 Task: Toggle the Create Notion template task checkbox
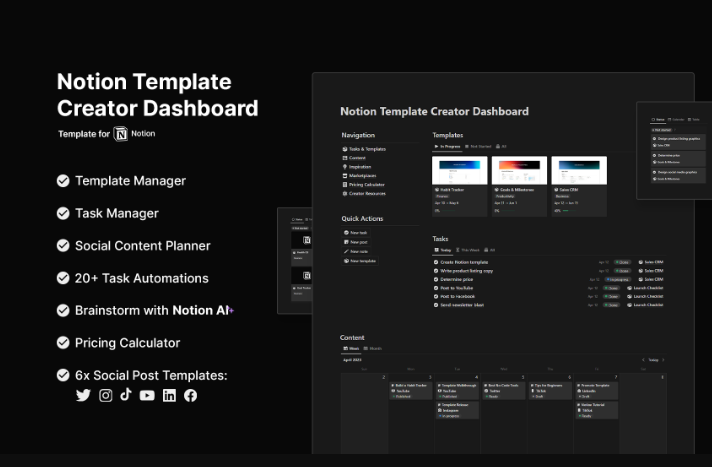click(x=436, y=261)
